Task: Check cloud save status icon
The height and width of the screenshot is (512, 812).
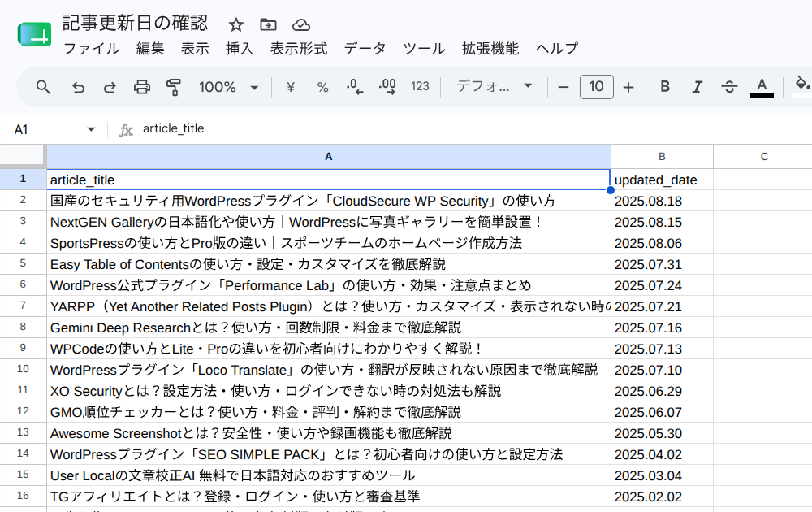Action: point(301,24)
